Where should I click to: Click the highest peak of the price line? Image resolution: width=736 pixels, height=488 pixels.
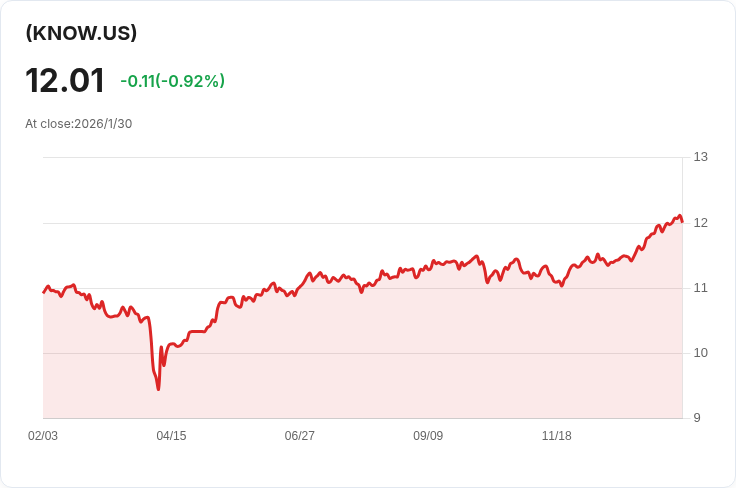click(679, 215)
